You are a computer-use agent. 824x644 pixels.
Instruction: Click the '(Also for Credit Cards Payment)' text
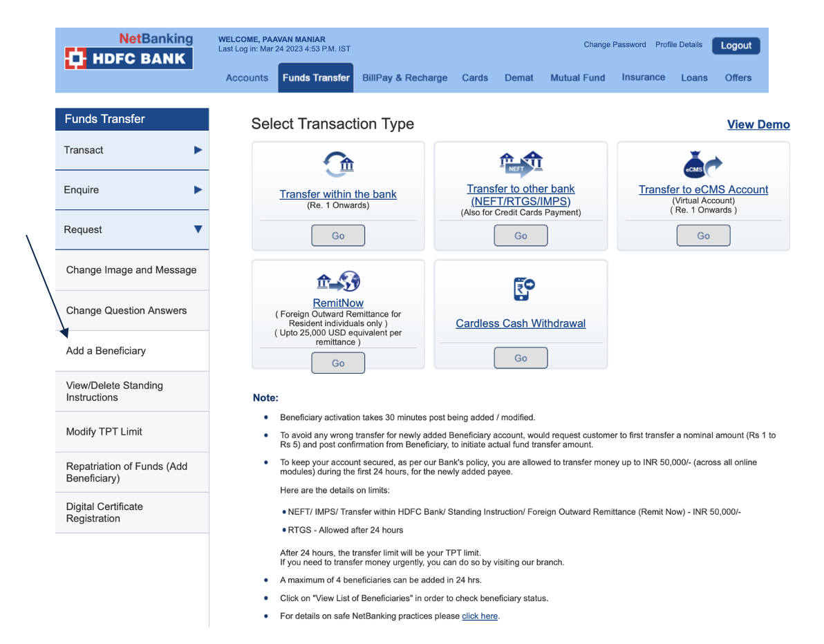click(x=521, y=213)
